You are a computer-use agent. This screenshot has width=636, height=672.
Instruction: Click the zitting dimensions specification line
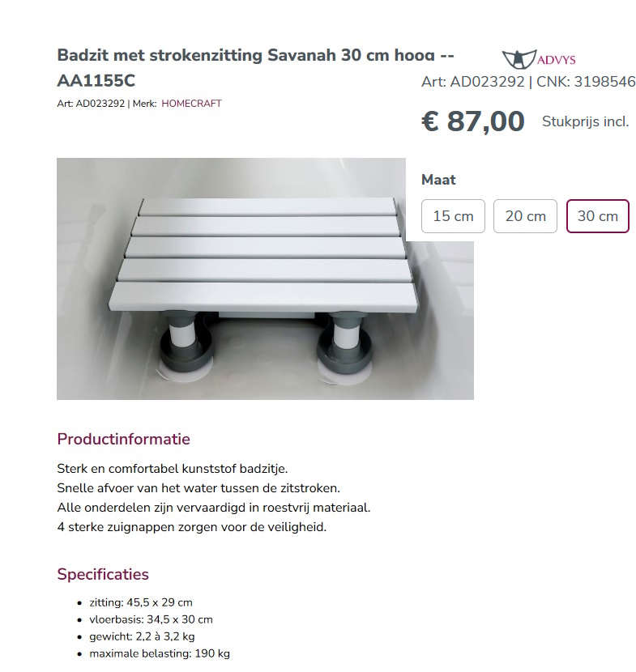click(x=138, y=602)
